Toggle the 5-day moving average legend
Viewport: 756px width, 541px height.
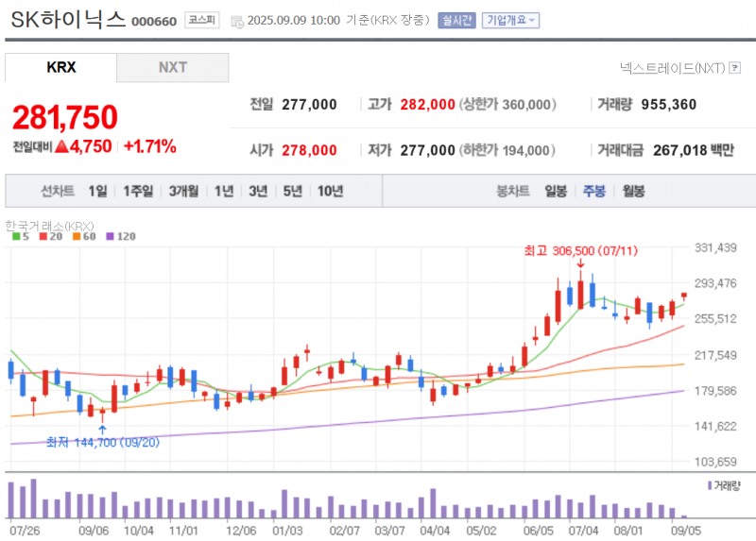coord(21,236)
